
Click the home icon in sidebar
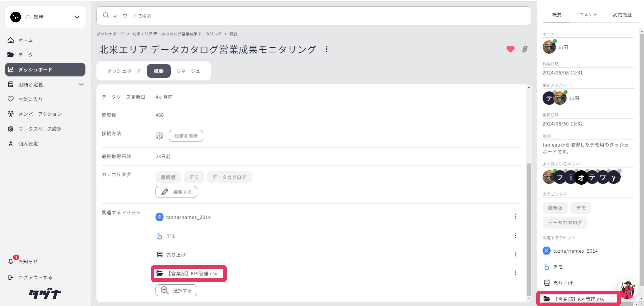coord(11,40)
